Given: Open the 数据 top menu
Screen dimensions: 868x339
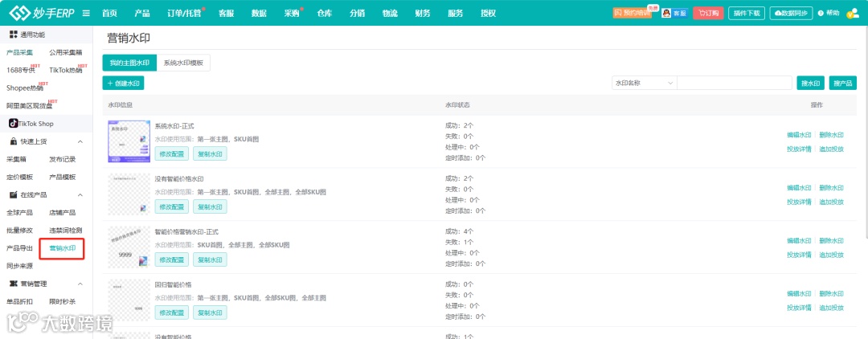Looking at the screenshot, I should coord(259,14).
